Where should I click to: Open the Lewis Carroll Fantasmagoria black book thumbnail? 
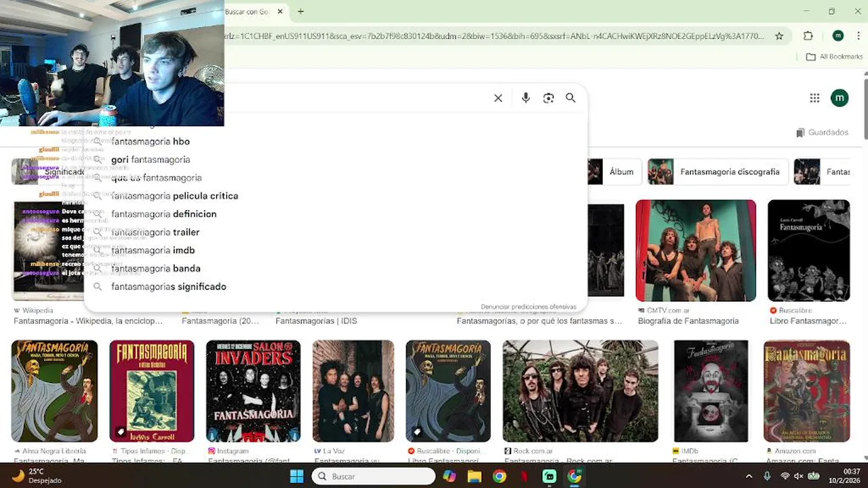(808, 250)
